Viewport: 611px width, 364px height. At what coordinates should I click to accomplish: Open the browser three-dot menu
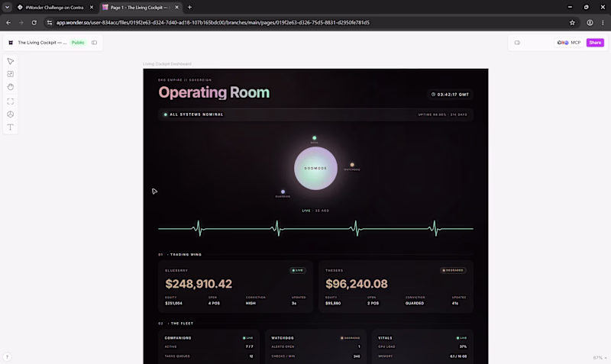603,23
